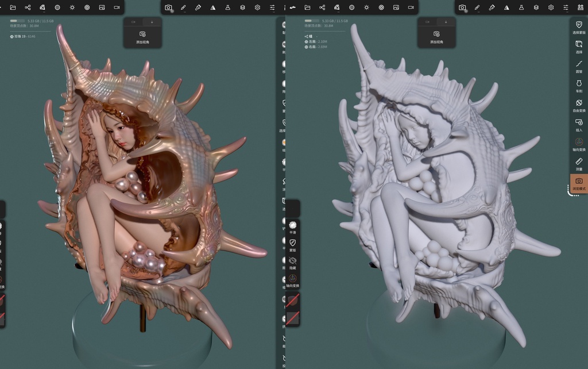The height and width of the screenshot is (369, 588).
Task: Select the 圆管 tube tool
Action: [x=579, y=66]
